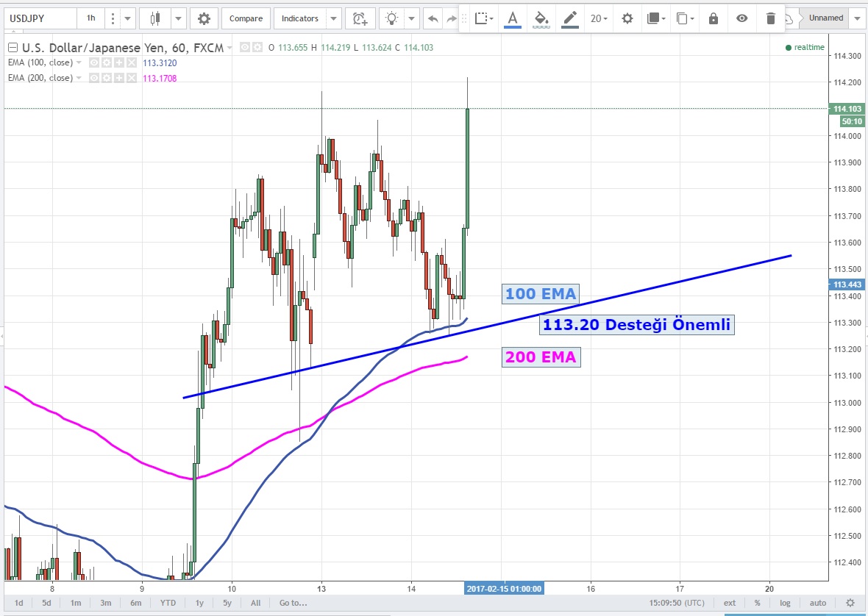This screenshot has height=616, width=868.
Task: Click the lightbulb ideas icon
Action: click(x=393, y=18)
